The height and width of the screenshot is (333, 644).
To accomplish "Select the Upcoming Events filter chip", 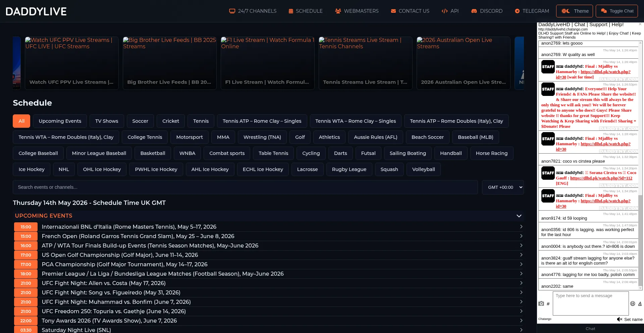I will pos(60,121).
